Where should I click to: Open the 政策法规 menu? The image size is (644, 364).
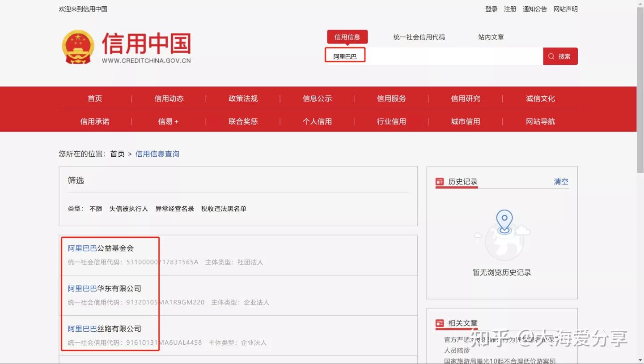pyautogui.click(x=243, y=98)
